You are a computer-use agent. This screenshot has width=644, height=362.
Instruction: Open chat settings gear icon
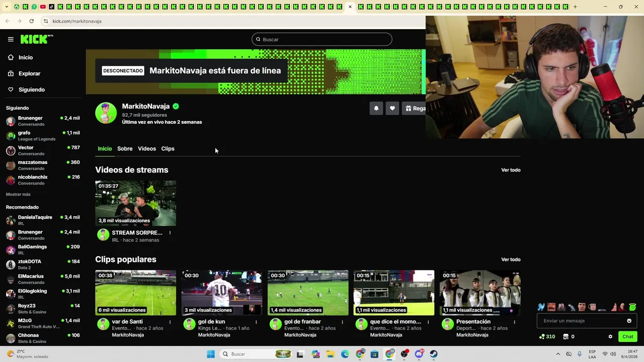point(610,337)
